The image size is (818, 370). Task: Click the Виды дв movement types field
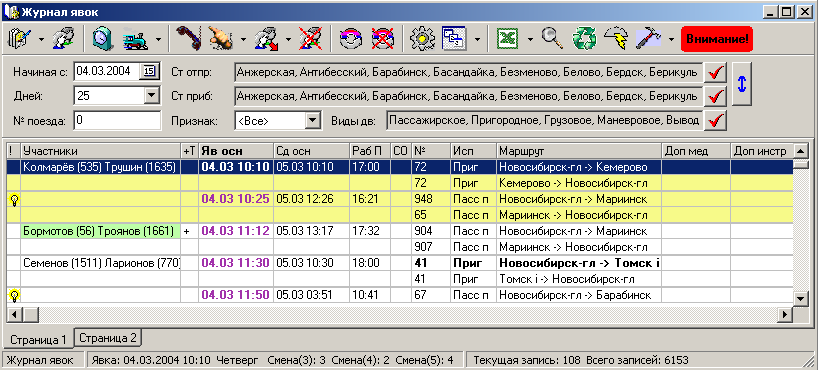pyautogui.click(x=544, y=121)
